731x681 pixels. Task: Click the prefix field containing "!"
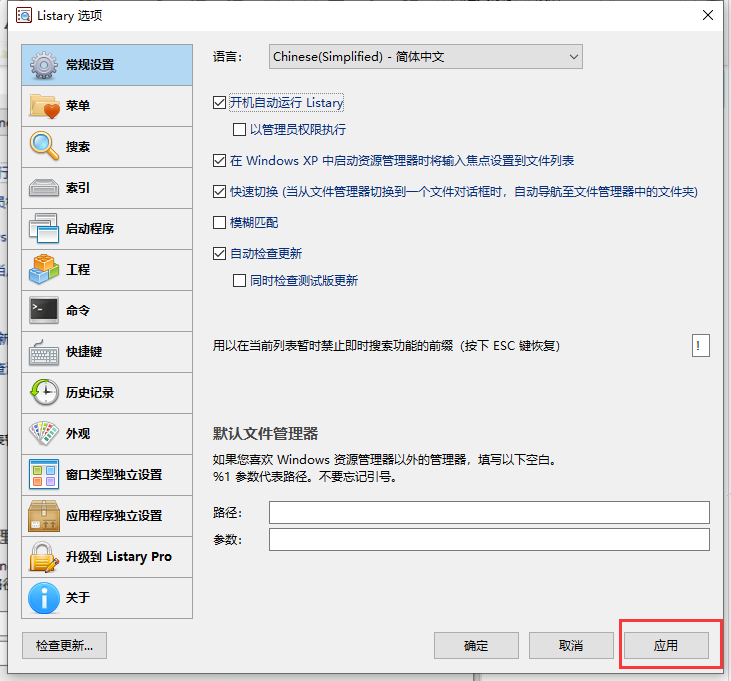[x=701, y=345]
